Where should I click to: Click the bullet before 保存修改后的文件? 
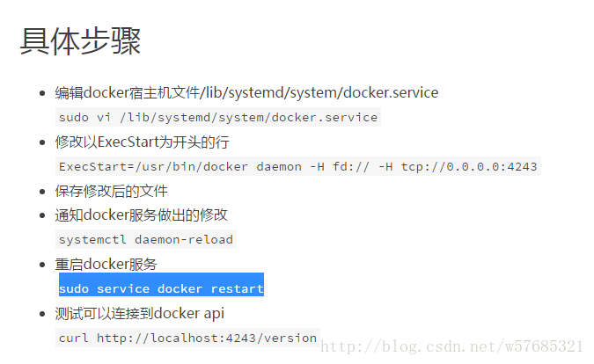[x=42, y=192]
